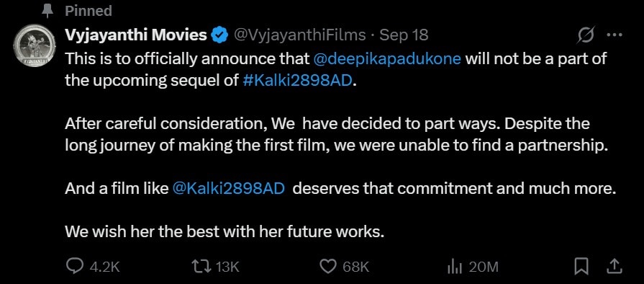Follow the #Kalki2898AD hashtag link

[x=298, y=80]
